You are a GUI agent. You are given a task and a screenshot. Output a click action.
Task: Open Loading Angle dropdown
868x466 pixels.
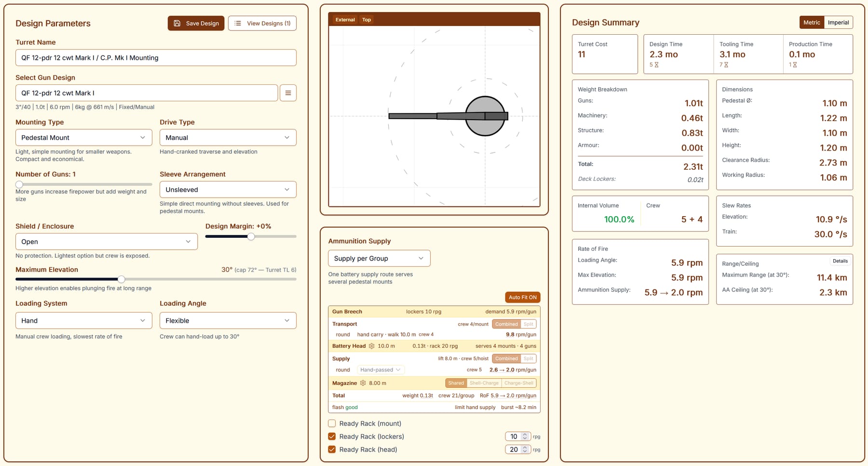click(228, 321)
